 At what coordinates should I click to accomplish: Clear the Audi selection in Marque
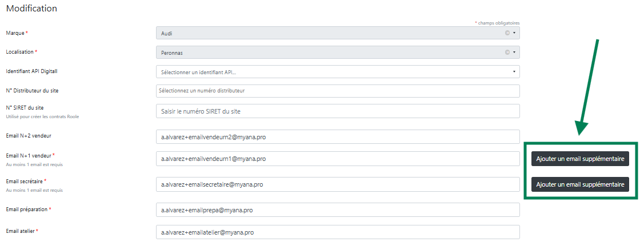(507, 33)
